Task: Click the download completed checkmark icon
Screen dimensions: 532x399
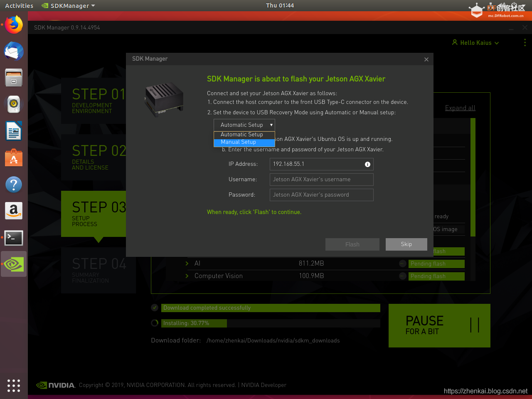Action: (x=155, y=308)
